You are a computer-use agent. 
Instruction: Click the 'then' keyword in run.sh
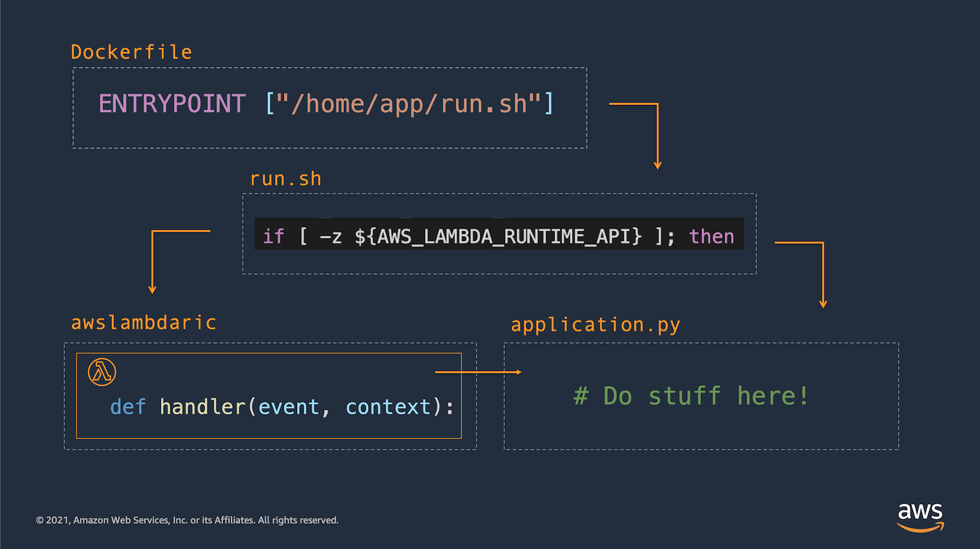tap(712, 237)
